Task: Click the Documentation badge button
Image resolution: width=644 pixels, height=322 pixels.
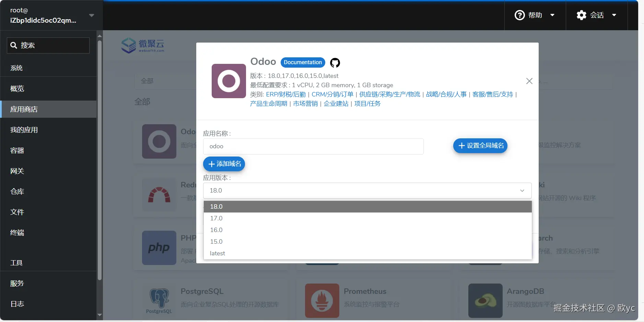Action: tap(303, 62)
